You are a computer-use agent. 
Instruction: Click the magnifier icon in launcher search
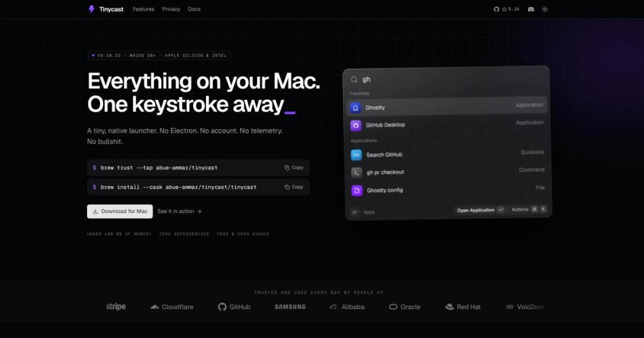click(354, 80)
